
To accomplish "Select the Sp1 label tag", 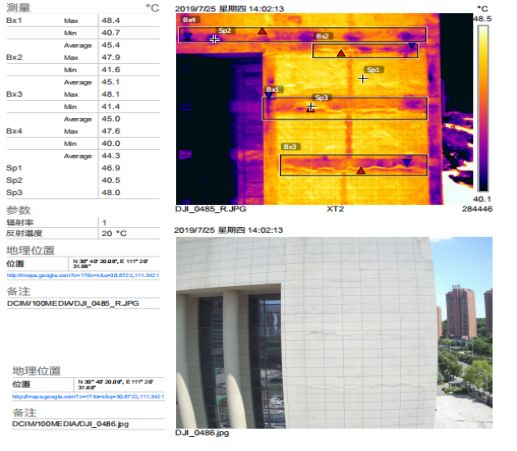I will (x=374, y=70).
